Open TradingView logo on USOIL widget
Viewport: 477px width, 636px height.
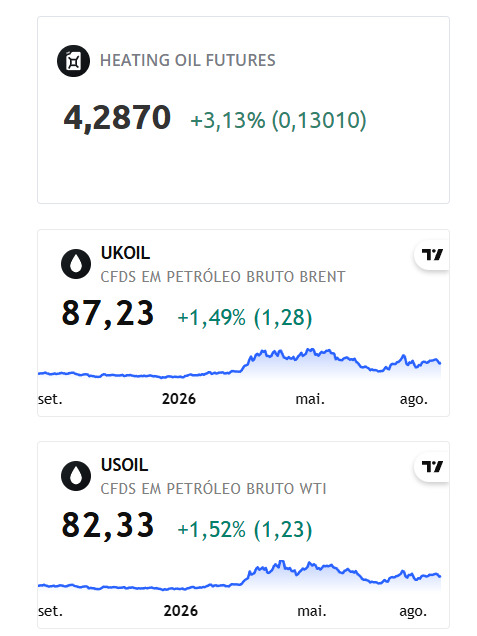click(432, 467)
